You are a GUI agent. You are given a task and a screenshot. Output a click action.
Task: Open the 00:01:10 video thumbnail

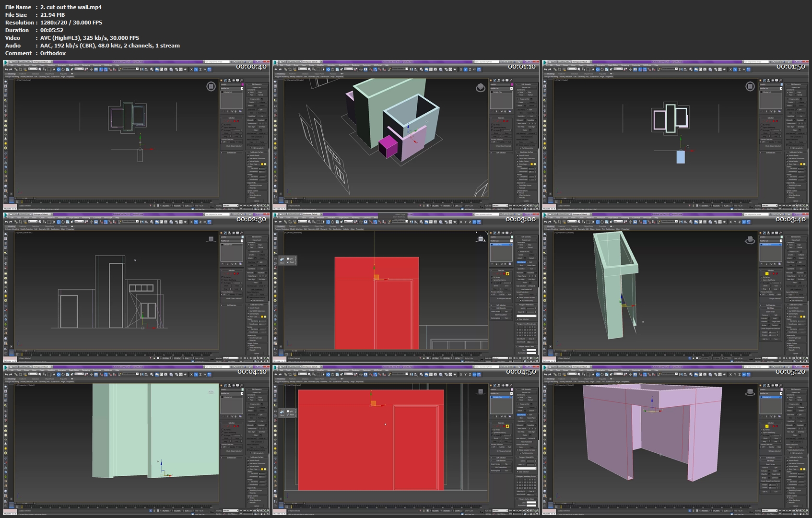point(406,135)
